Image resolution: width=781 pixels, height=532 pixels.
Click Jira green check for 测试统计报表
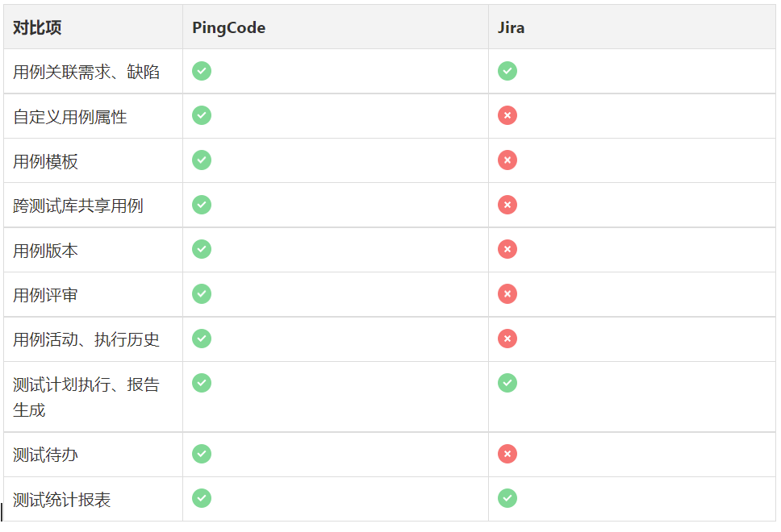click(x=507, y=499)
